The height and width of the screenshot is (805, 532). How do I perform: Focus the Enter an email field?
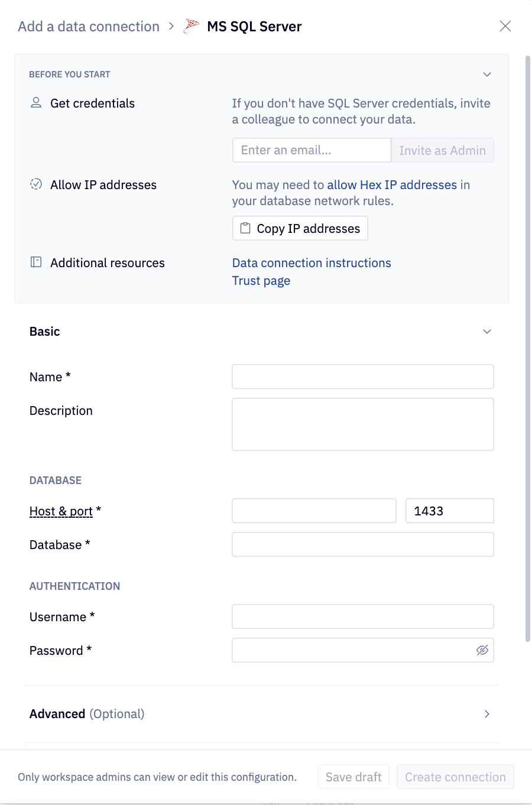tap(312, 150)
